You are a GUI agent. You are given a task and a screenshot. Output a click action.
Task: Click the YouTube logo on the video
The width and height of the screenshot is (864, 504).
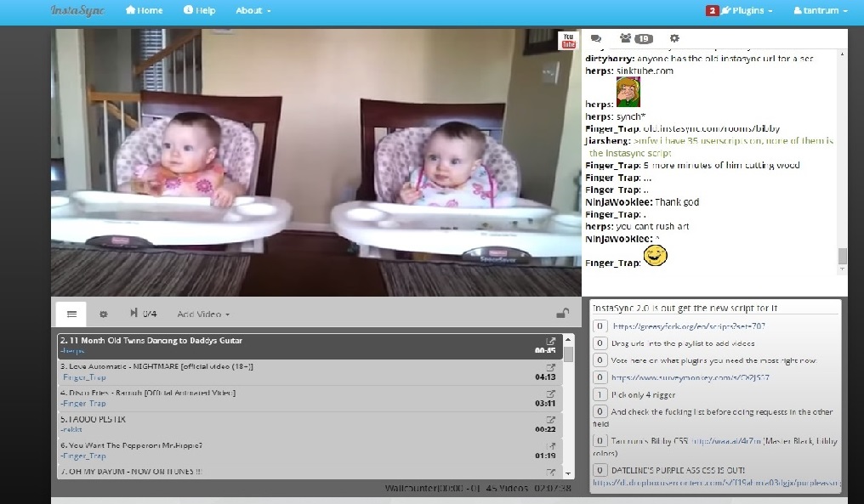tap(568, 41)
